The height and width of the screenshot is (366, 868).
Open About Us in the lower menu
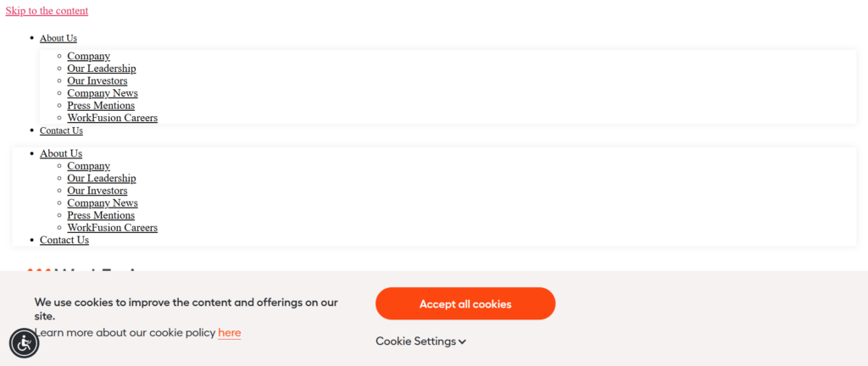61,153
